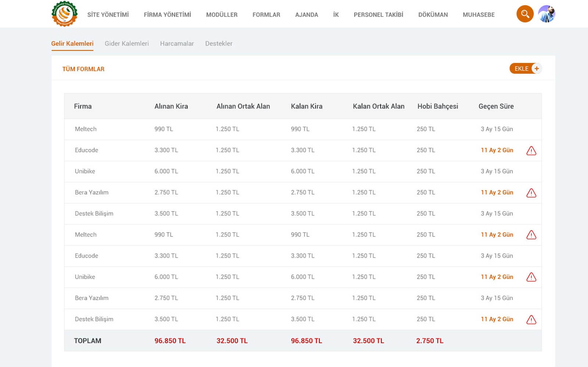Click warning icon on last Destek Bilişim row
This screenshot has height=367, width=588.
531,320
